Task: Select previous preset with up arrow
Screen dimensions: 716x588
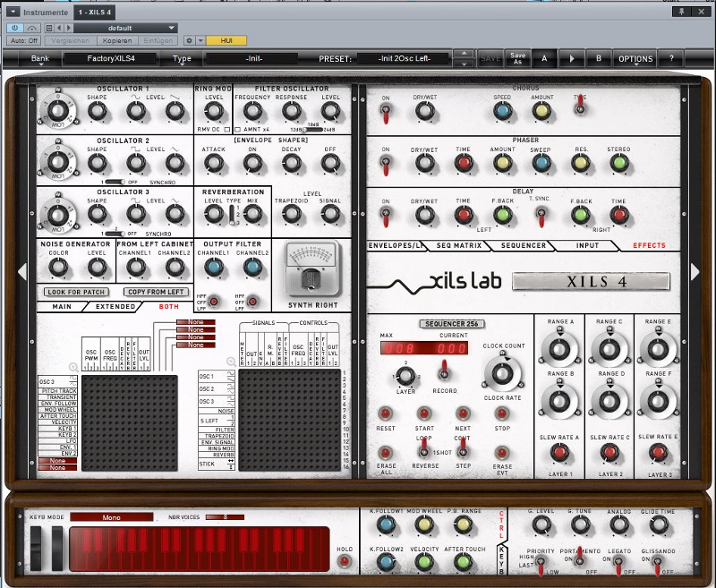Action: (x=465, y=54)
